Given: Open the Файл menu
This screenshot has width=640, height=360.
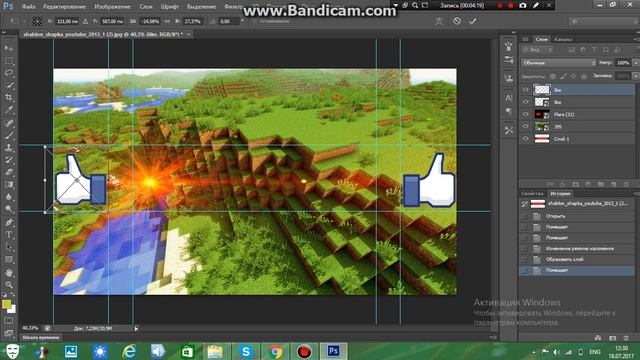Looking at the screenshot, I should 28,7.
